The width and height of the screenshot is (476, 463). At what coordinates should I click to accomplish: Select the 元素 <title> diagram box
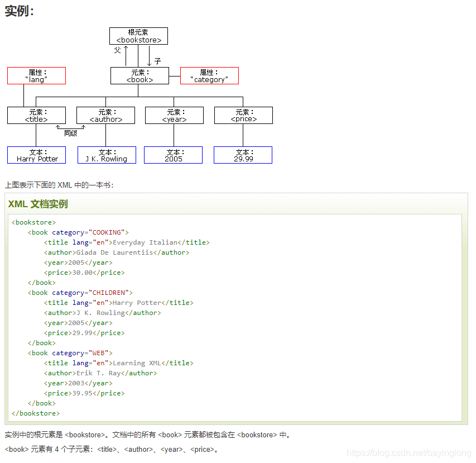tap(36, 115)
